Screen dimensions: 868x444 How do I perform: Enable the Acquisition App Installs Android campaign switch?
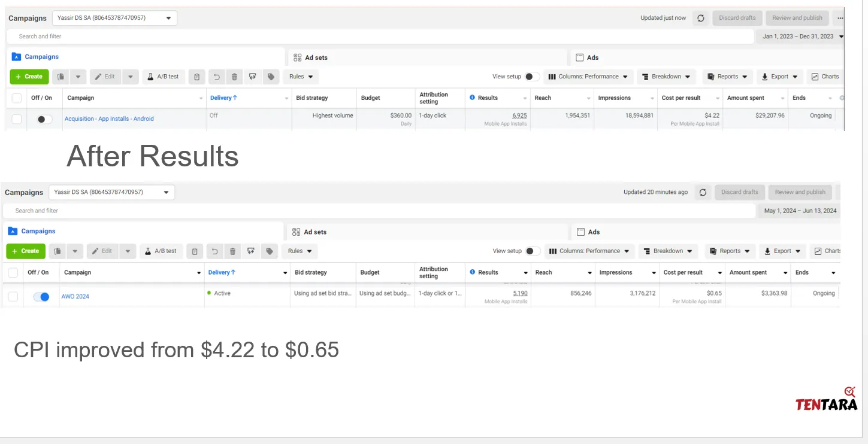[43, 119]
